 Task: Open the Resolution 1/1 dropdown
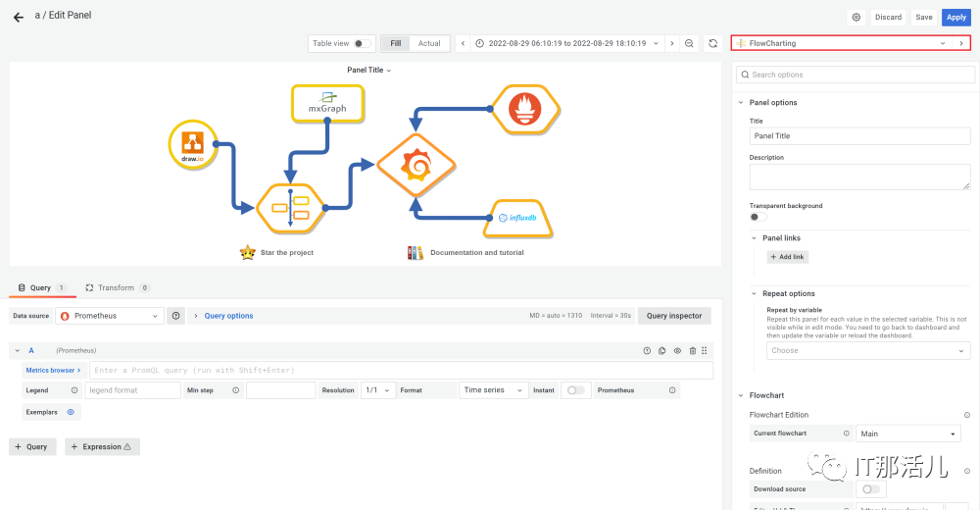click(377, 389)
